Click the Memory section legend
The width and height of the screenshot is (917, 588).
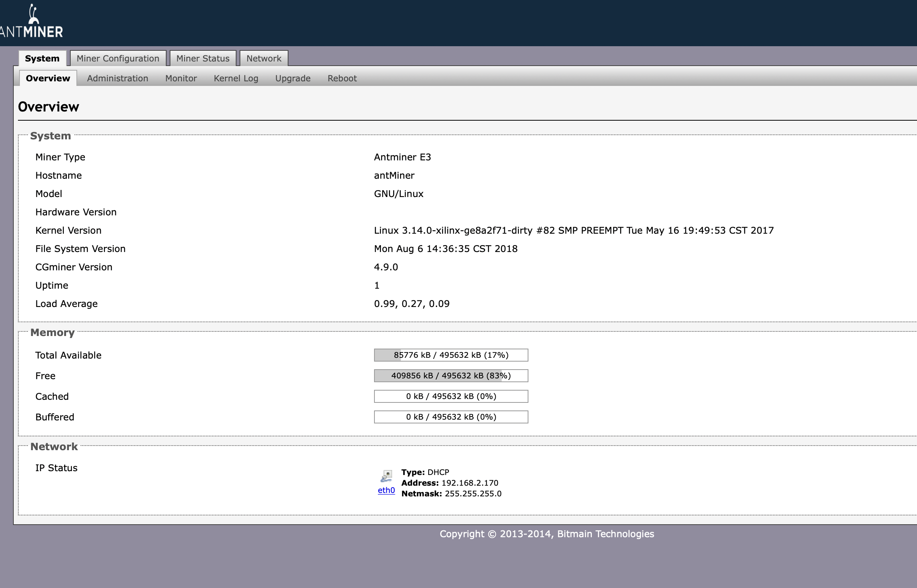tap(52, 333)
